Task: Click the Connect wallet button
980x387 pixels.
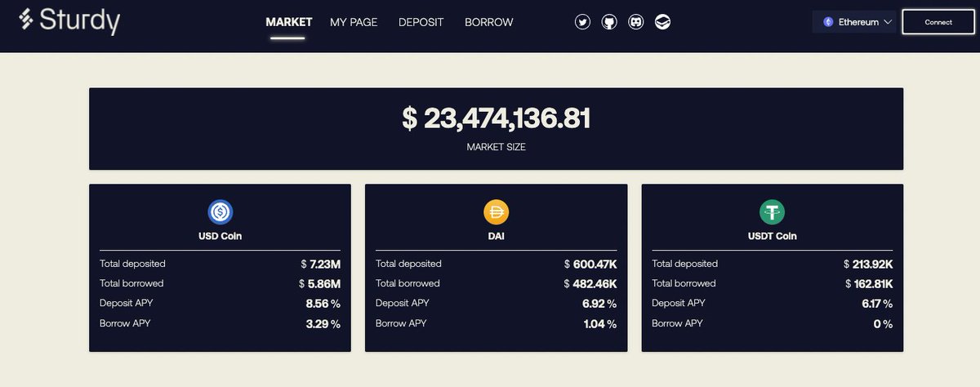Action: tap(938, 22)
